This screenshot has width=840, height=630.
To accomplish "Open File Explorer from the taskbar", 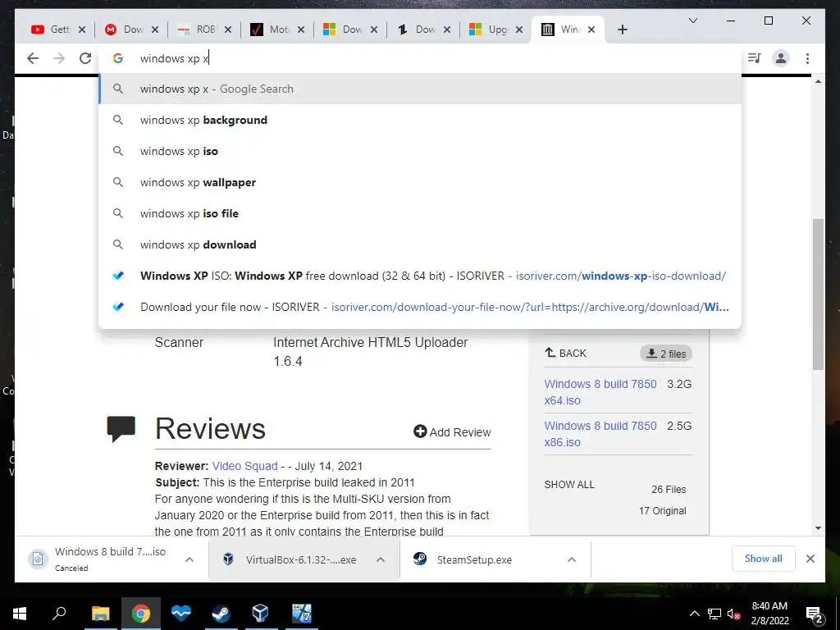I will pos(100,614).
